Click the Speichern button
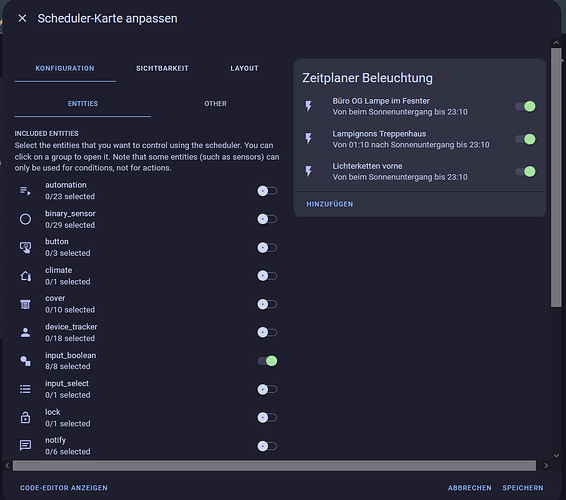Viewport: 566px width, 500px height. [x=523, y=488]
